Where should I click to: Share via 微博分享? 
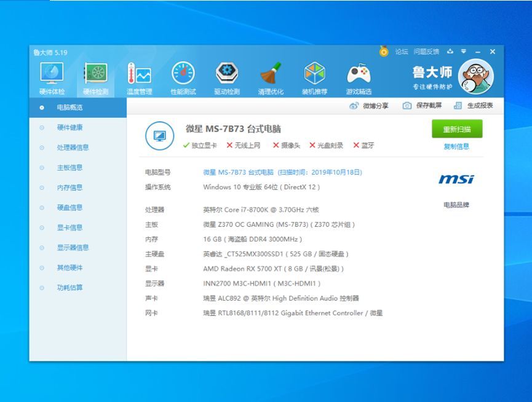click(x=369, y=106)
